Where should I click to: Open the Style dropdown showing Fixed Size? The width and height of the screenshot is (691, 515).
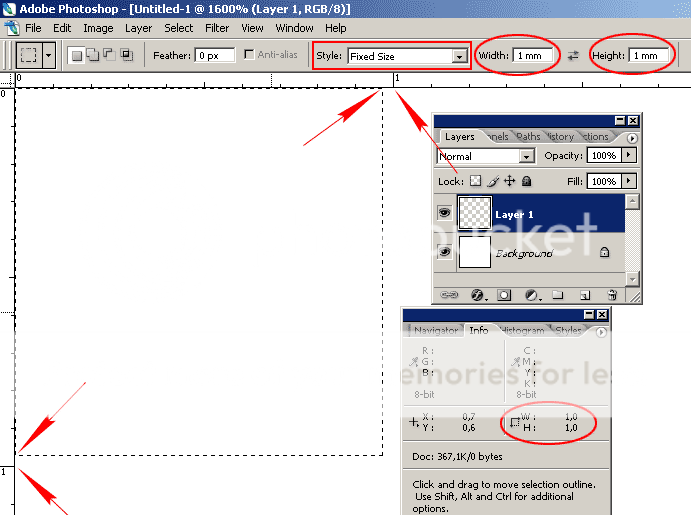coord(407,56)
